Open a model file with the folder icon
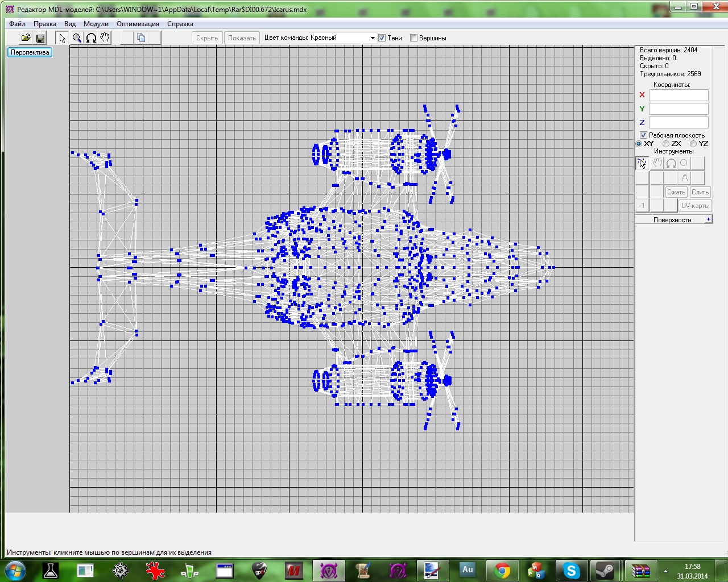 [26, 38]
